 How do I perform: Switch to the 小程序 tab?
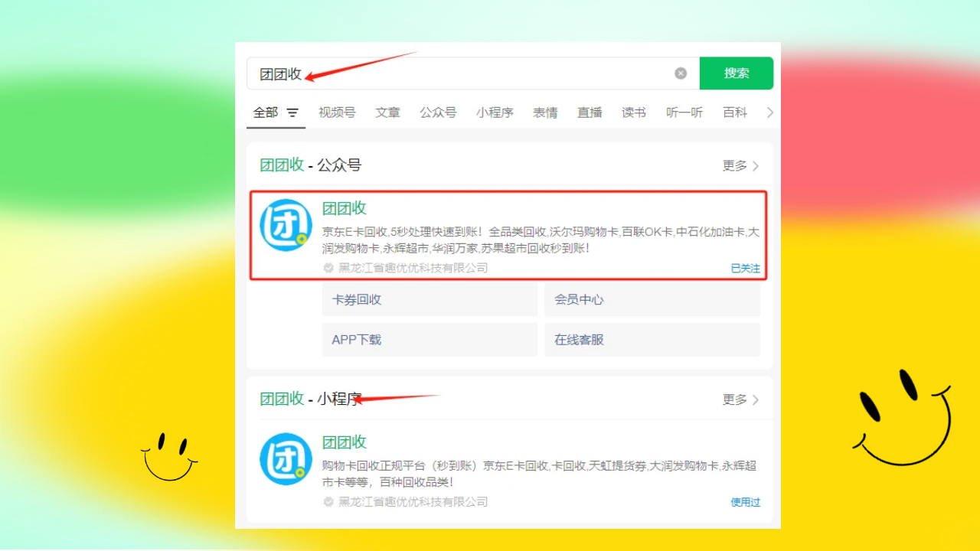(x=495, y=112)
